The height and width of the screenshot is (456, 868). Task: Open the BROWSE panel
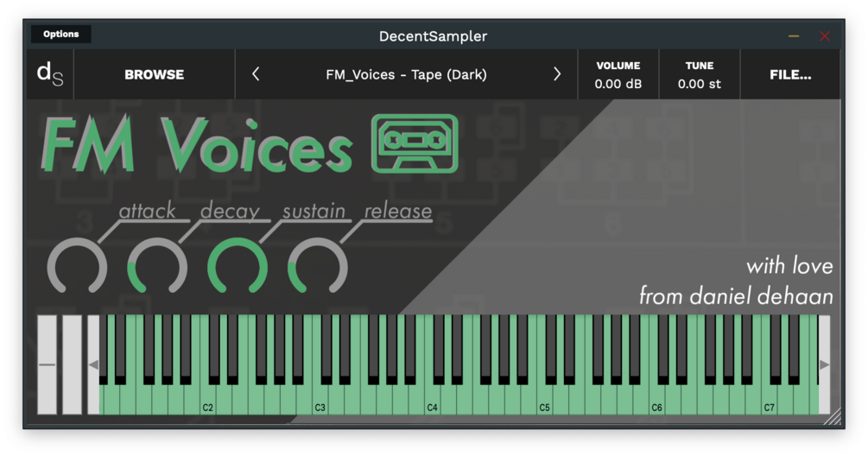[x=154, y=74]
